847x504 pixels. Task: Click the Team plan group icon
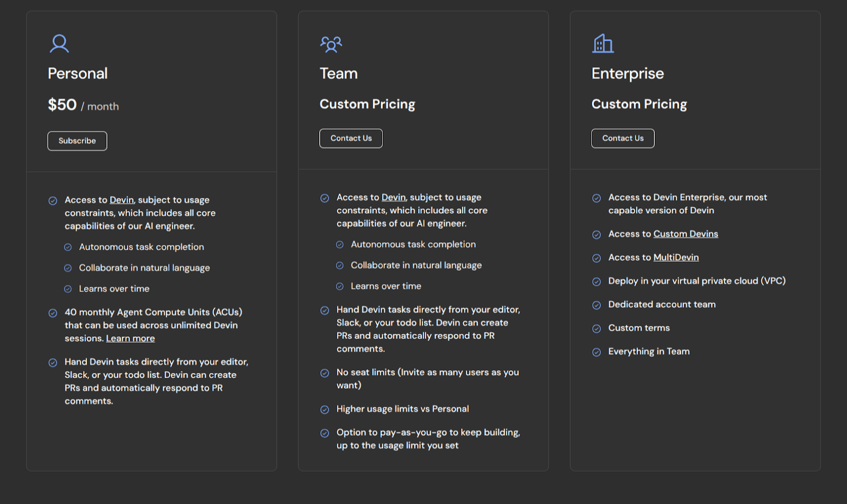point(331,44)
